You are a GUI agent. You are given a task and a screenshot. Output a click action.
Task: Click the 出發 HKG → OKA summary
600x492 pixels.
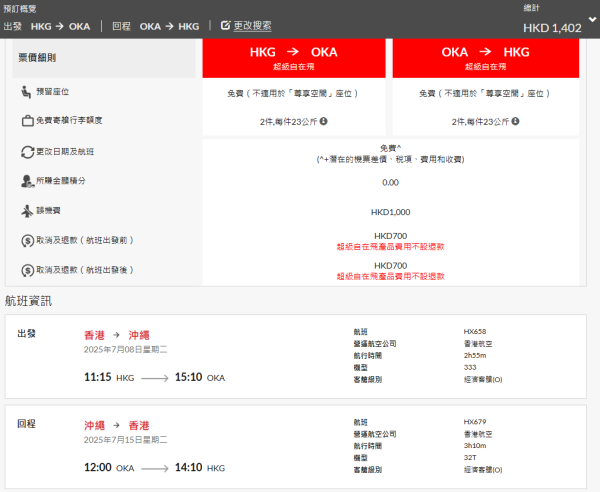[x=47, y=26]
